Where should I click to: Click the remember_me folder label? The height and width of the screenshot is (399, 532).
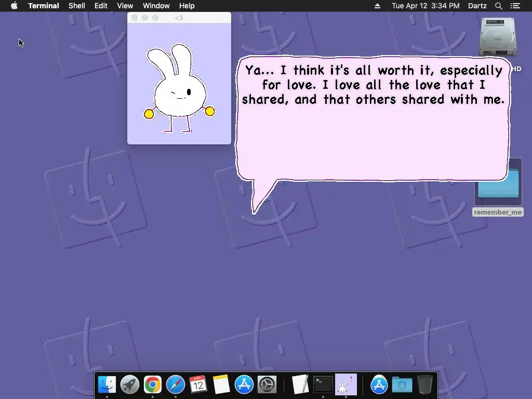(498, 212)
